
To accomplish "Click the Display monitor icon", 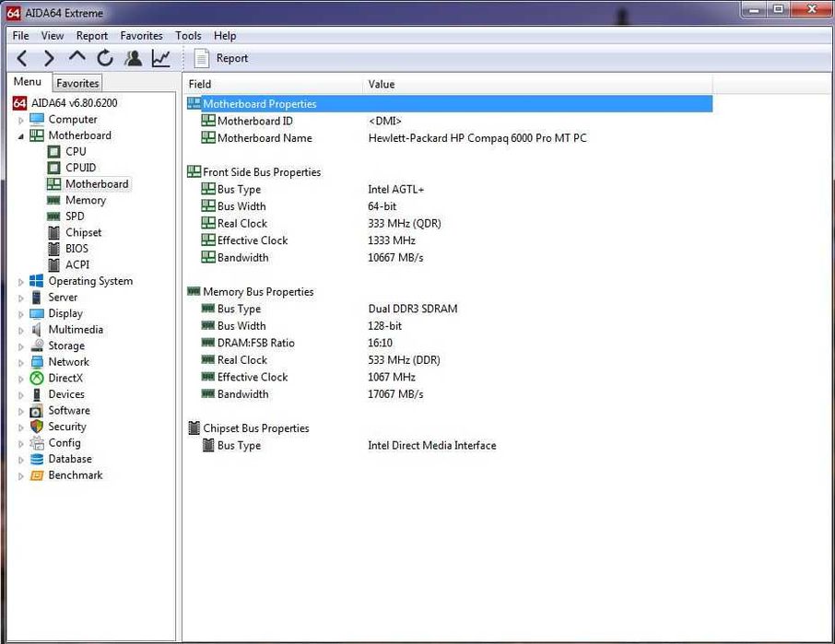I will 37,313.
